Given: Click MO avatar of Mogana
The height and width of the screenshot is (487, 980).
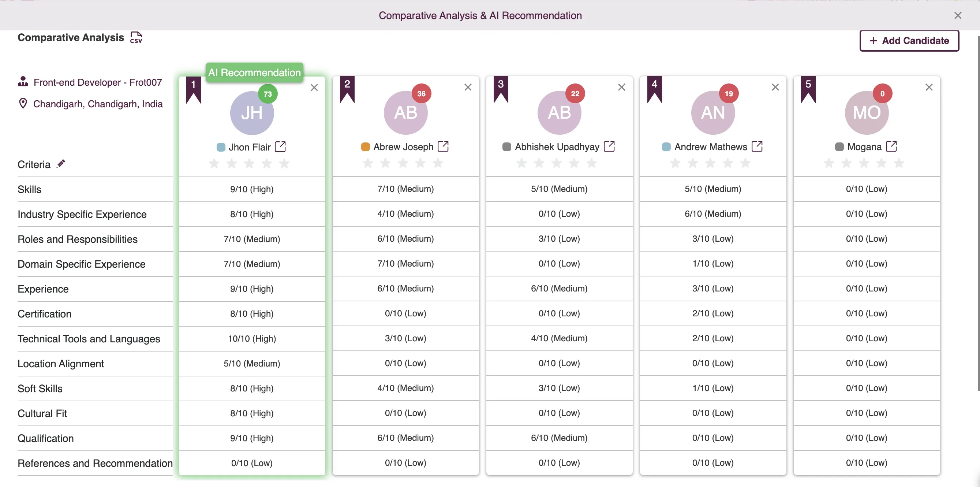Looking at the screenshot, I should [867, 113].
